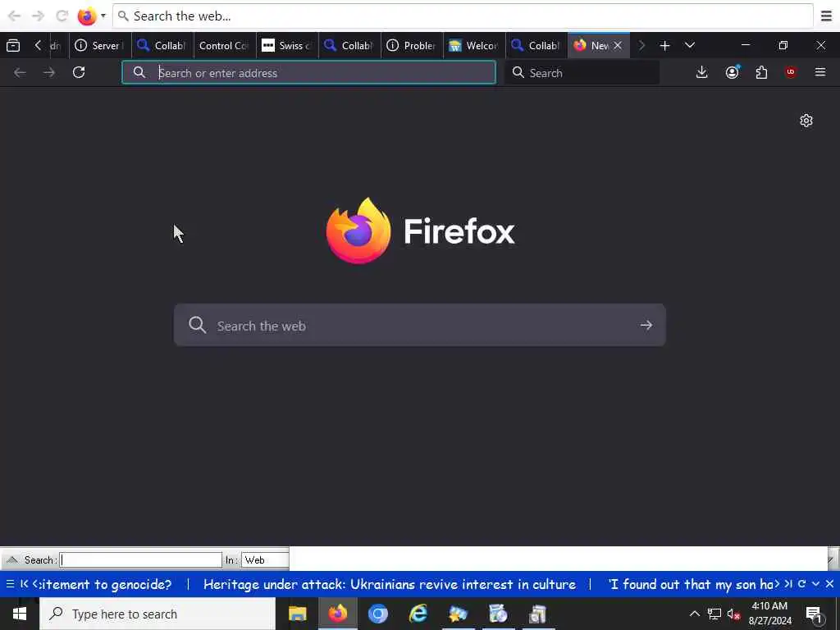The image size is (840, 630).
Task: Go back with the inner navigation arrow
Action: [x=20, y=72]
